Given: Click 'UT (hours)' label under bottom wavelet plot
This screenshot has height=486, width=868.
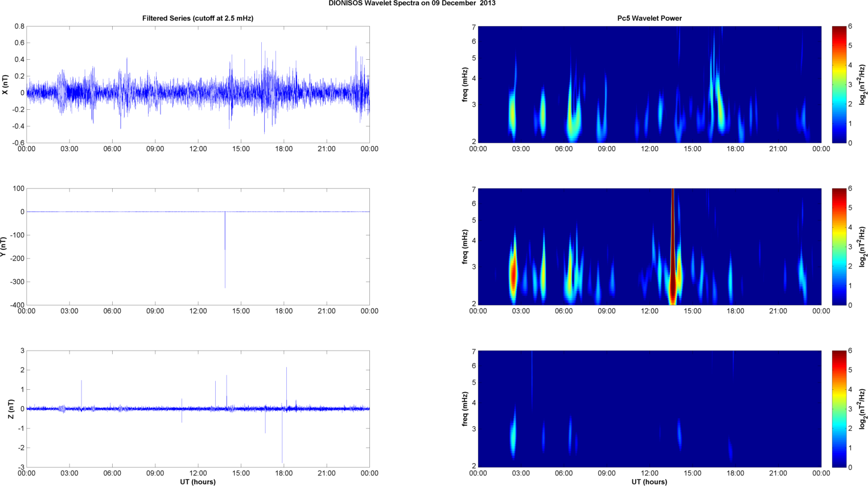Looking at the screenshot, I should [x=649, y=482].
